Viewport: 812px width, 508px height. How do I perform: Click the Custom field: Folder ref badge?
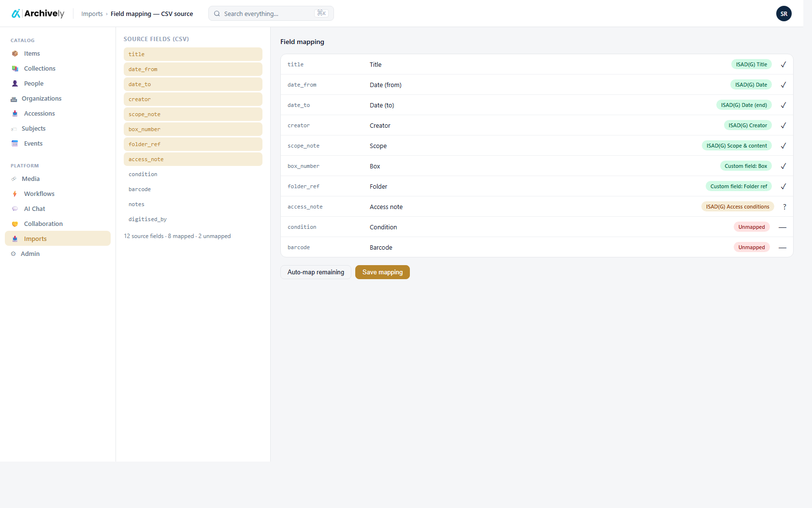[x=739, y=186]
